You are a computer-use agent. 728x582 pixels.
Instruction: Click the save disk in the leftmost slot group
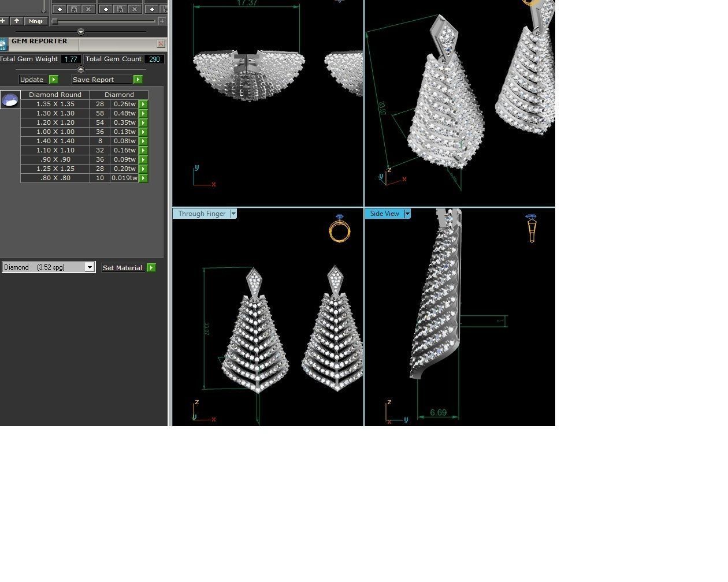tap(74, 9)
